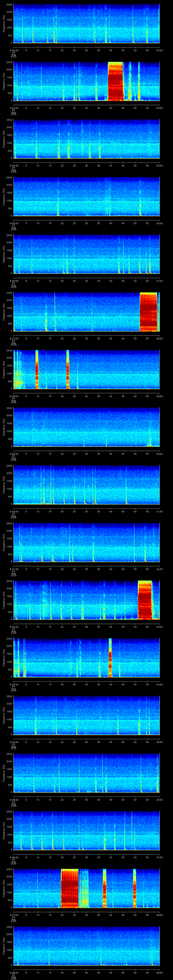Screen dimensions: 173x980
Task: Select the spectrogram panel starting at 6:38:00
Action: click(x=86, y=946)
